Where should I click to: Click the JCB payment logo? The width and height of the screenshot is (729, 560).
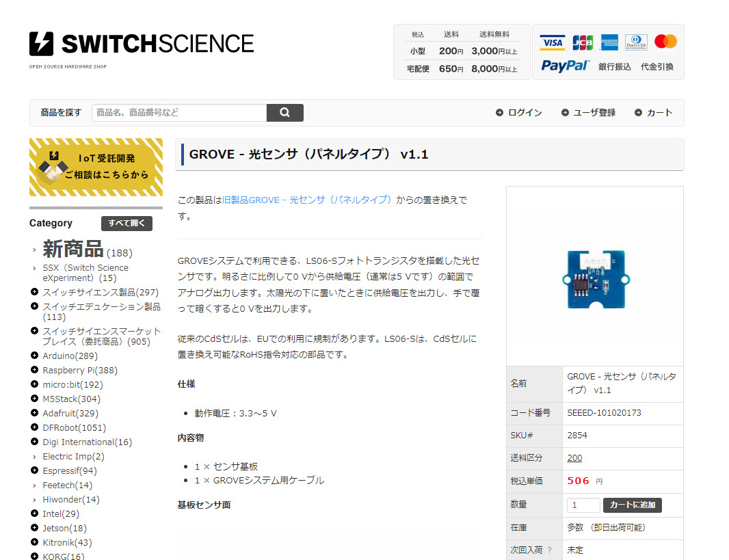coord(583,43)
